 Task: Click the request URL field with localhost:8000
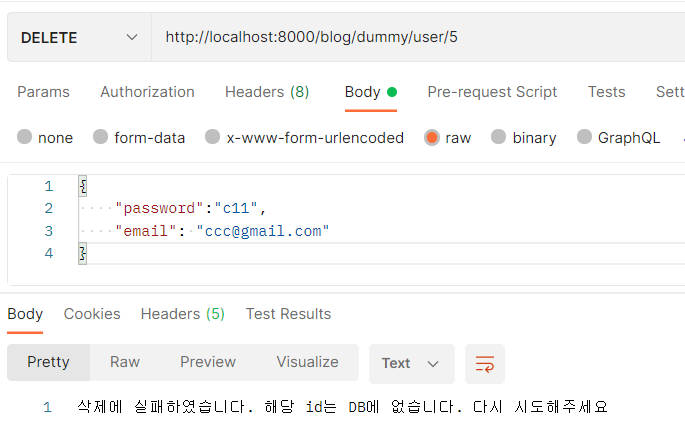coord(418,38)
